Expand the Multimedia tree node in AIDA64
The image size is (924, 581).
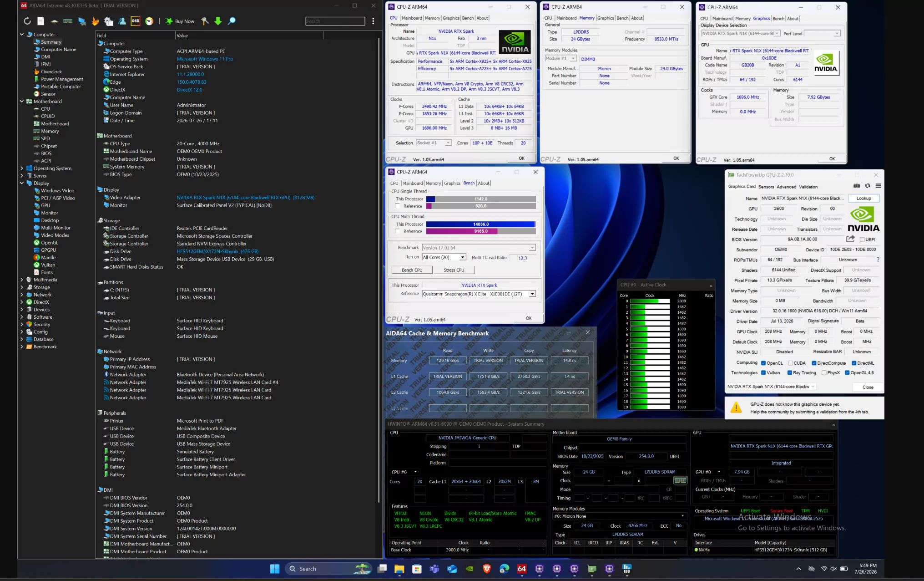tap(21, 280)
